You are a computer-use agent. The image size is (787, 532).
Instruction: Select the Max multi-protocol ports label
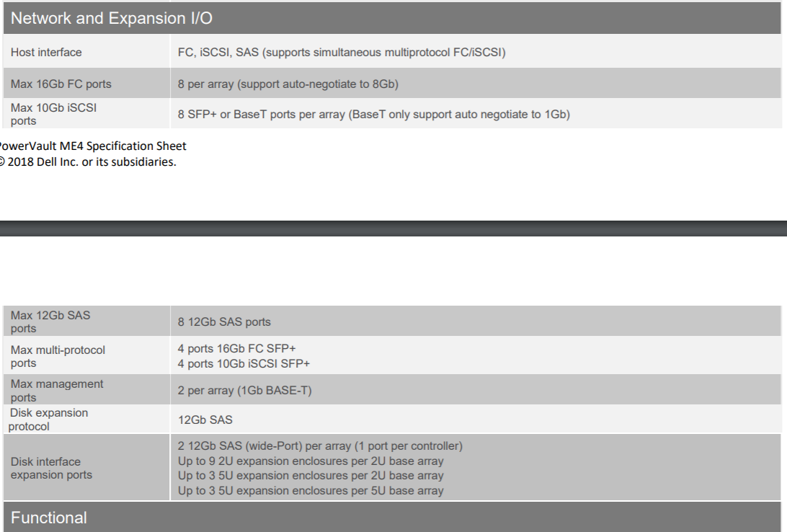coord(58,356)
